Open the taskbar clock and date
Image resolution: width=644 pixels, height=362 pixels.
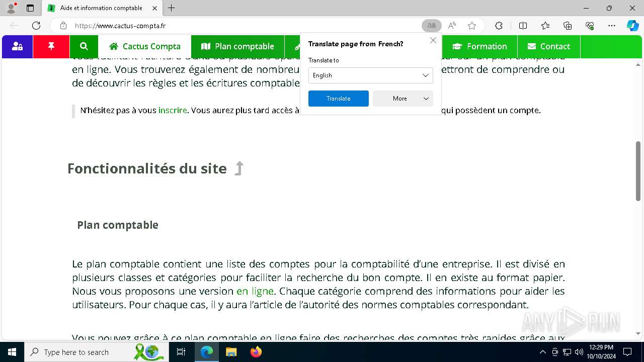[x=601, y=352]
